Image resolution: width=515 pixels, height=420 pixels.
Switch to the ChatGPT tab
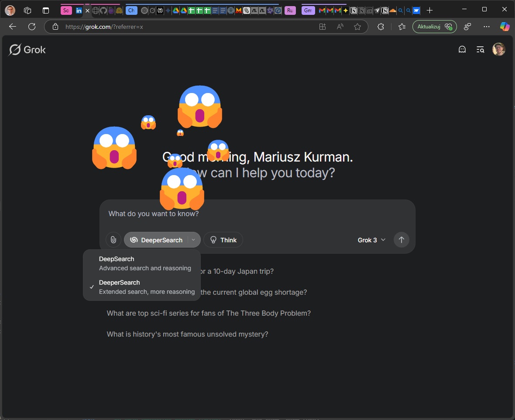pyautogui.click(x=144, y=10)
